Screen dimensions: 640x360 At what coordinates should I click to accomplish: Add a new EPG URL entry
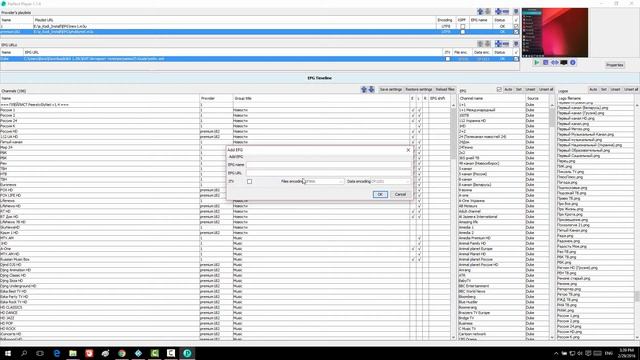pyautogui.click(x=498, y=44)
